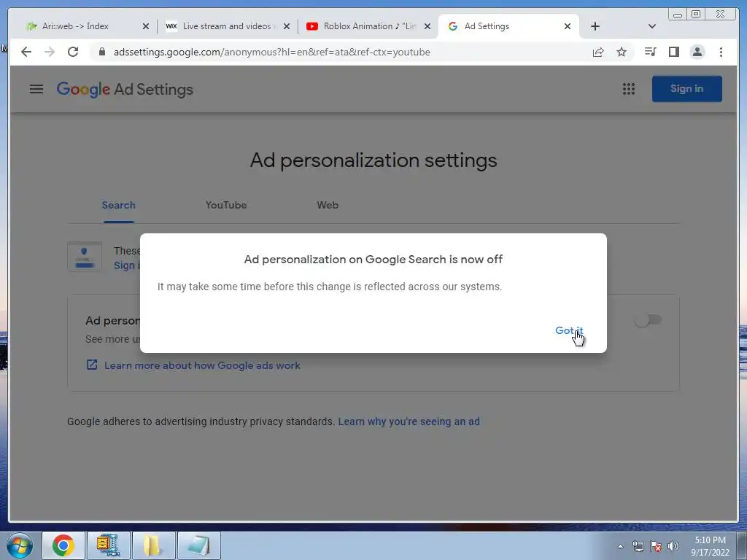The height and width of the screenshot is (560, 747).
Task: Select the Web personalization tab
Action: coord(328,205)
